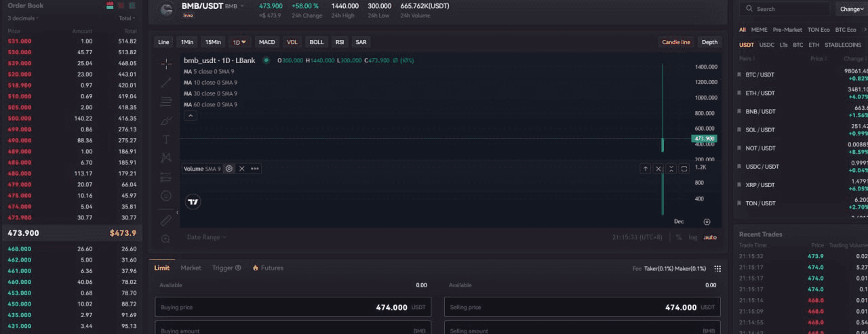Click the TradingView logo

coord(193,201)
